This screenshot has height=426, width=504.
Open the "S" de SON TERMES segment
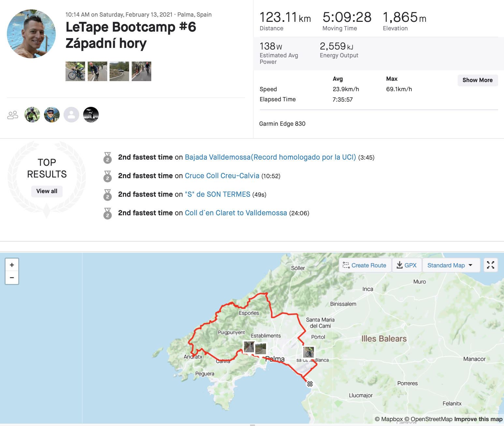click(217, 194)
